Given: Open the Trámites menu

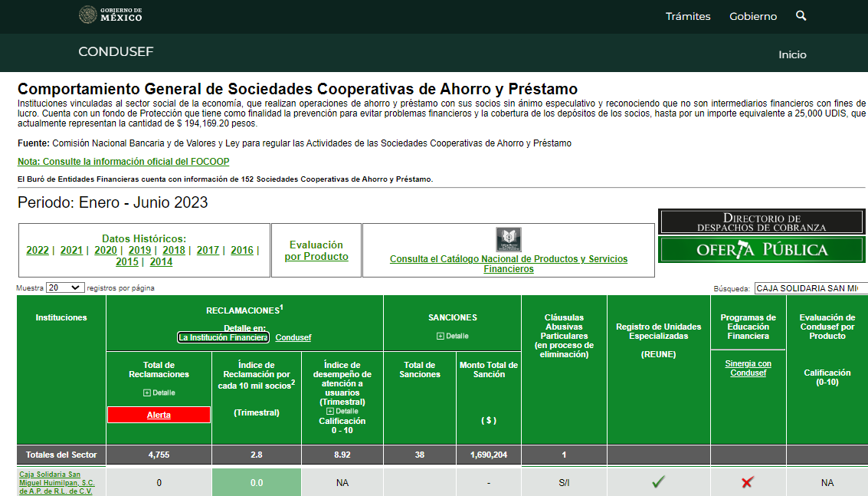Looking at the screenshot, I should click(688, 16).
